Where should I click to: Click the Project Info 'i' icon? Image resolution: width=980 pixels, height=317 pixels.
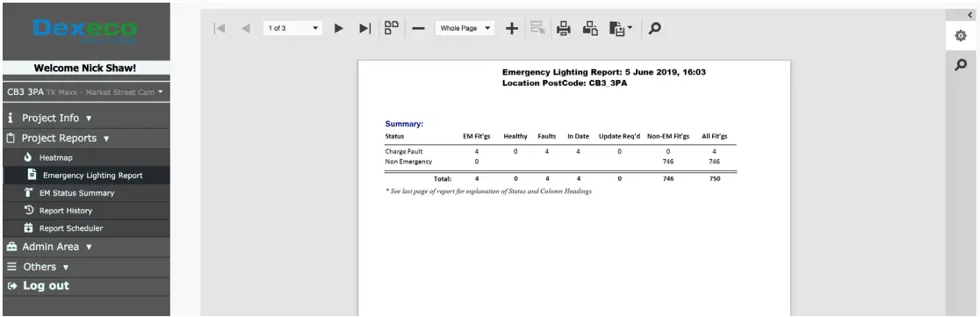coord(11,118)
